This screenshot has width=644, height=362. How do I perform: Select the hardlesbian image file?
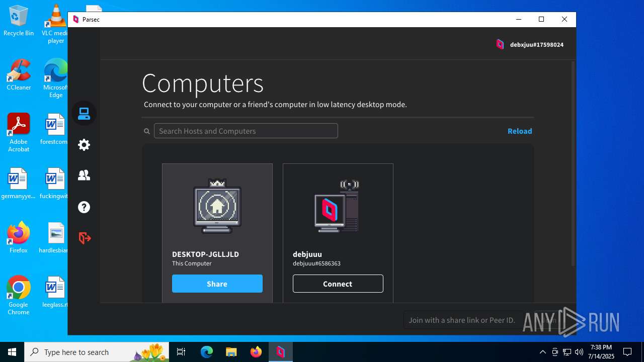(54, 237)
